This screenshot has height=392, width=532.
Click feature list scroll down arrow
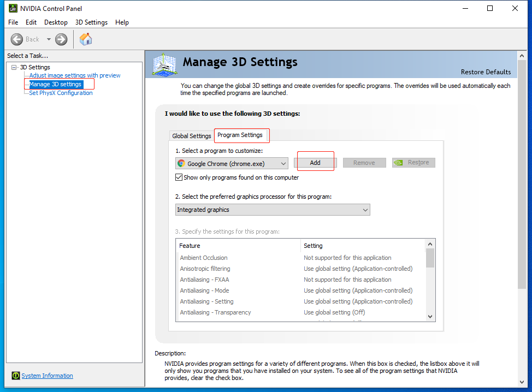pyautogui.click(x=430, y=316)
